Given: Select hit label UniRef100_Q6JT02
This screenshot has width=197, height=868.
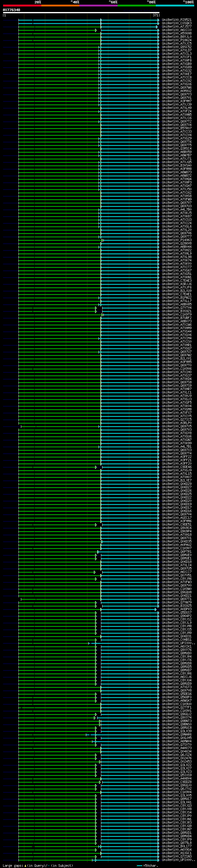Looking at the screenshot, I should pos(177,789).
